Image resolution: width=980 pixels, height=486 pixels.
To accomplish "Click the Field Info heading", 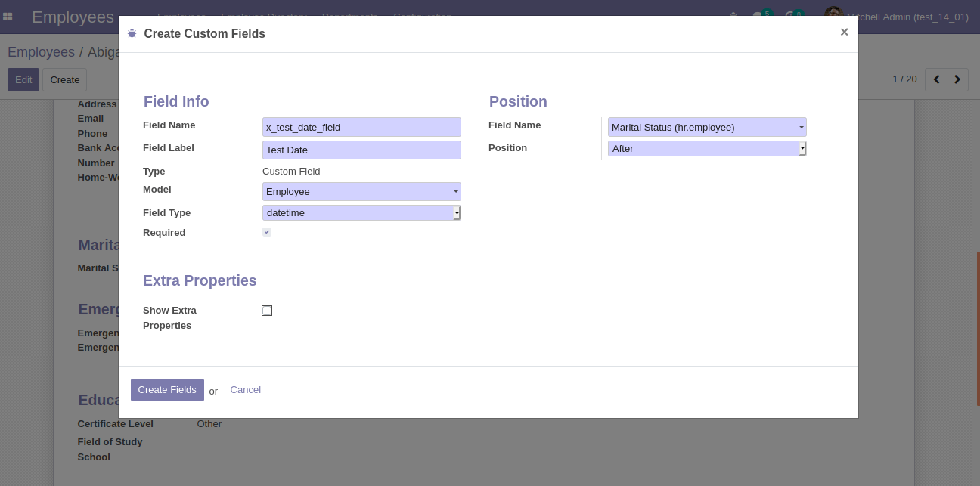I will point(176,101).
